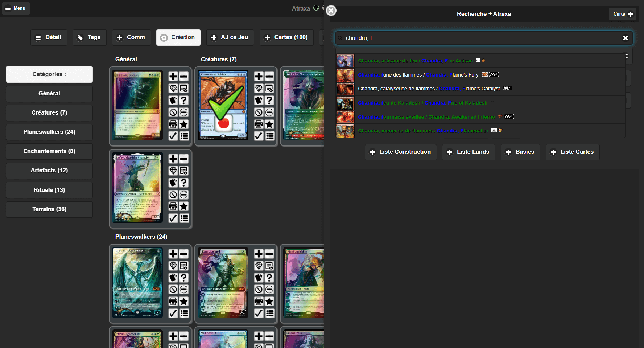Click the star icon next to Lae'zel card
The height and width of the screenshot is (348, 644).
click(x=184, y=206)
